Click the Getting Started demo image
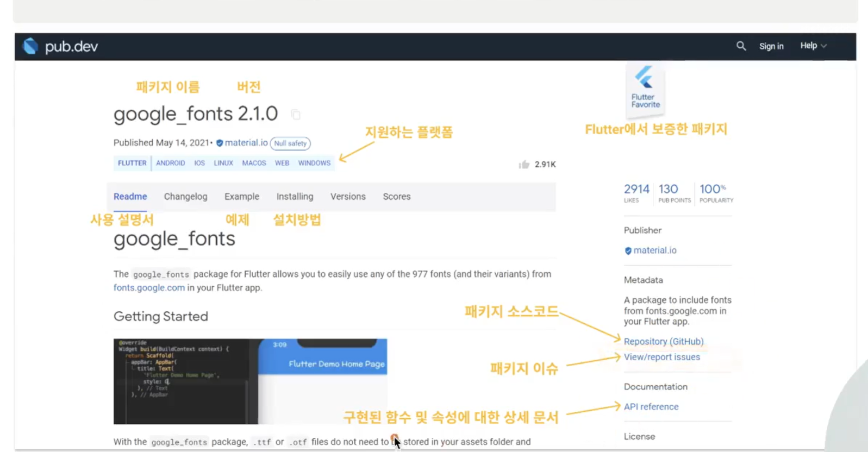Viewport: 868px width, 452px height. pyautogui.click(x=250, y=381)
